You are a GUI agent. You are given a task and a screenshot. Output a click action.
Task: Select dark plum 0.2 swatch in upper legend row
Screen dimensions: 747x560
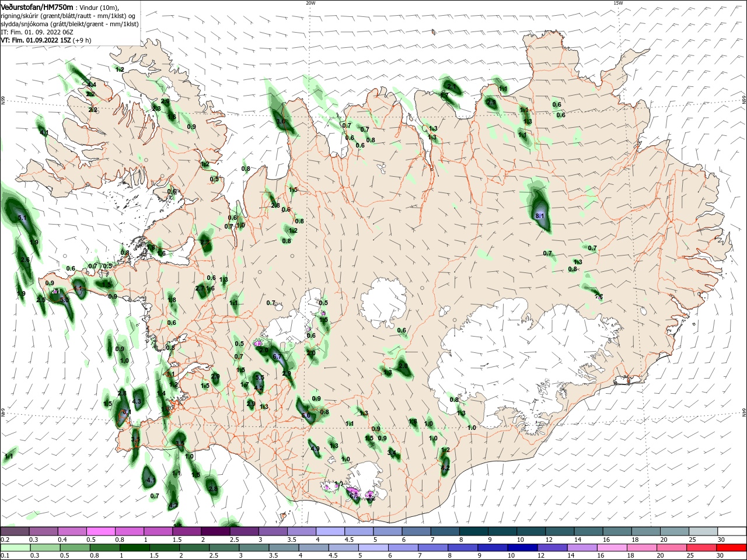pos(15,531)
